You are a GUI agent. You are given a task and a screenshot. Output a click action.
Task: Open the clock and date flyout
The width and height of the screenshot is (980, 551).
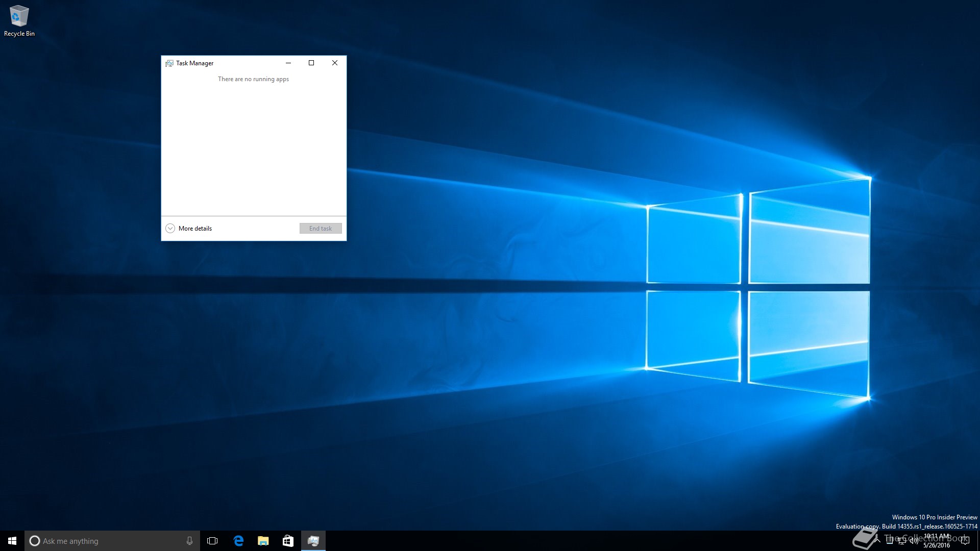point(937,541)
